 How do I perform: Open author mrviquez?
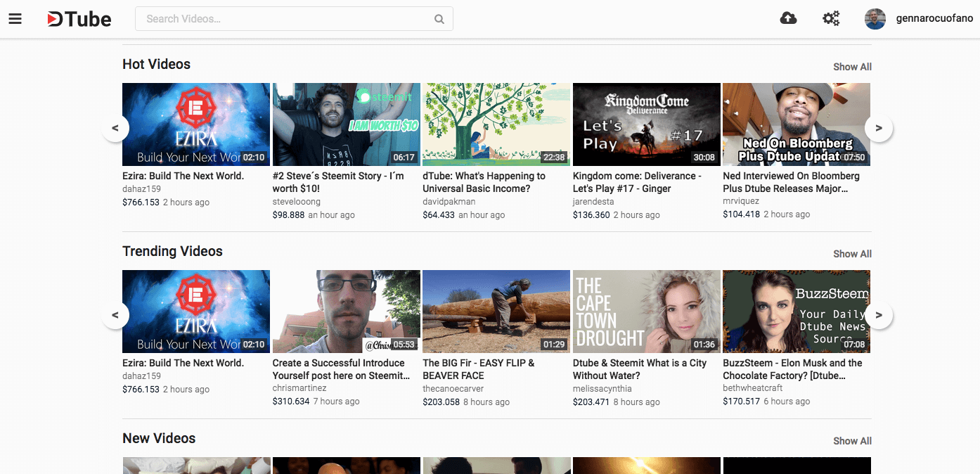(x=741, y=202)
